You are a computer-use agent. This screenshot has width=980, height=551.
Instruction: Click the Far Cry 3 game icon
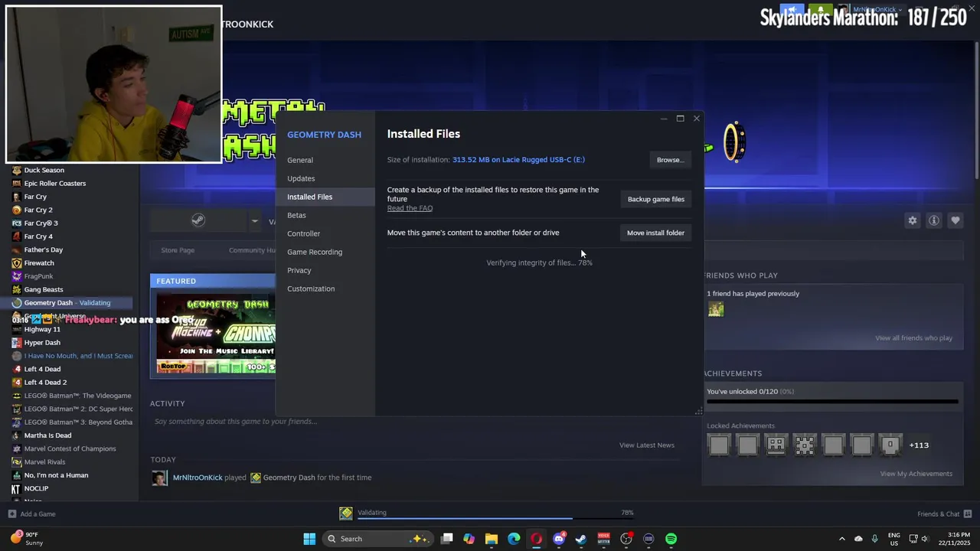coord(16,223)
